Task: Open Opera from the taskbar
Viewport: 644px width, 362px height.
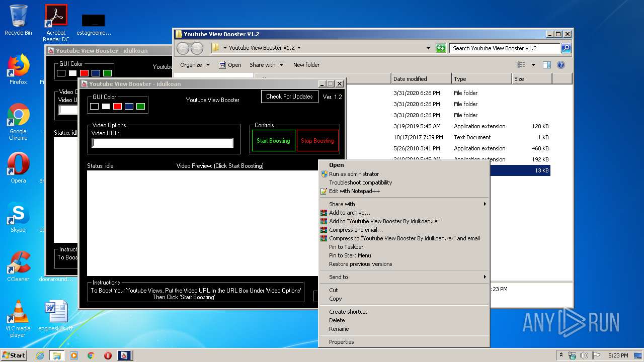Action: tap(108, 355)
